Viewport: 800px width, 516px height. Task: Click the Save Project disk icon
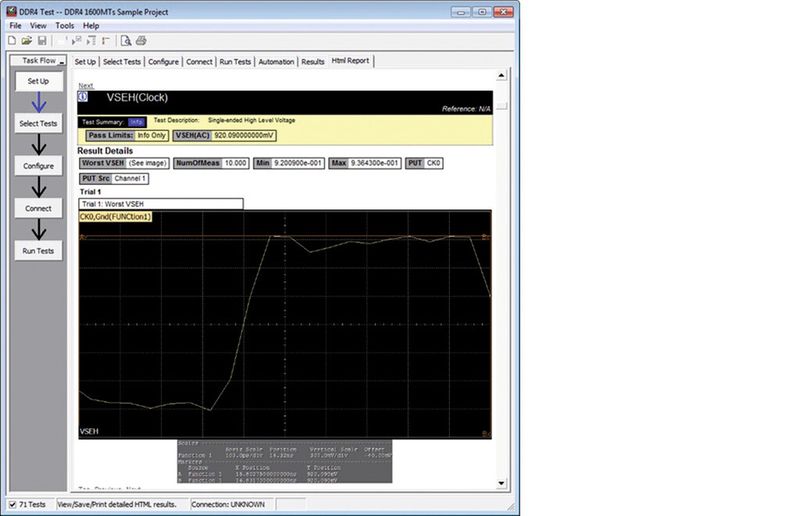pos(42,41)
